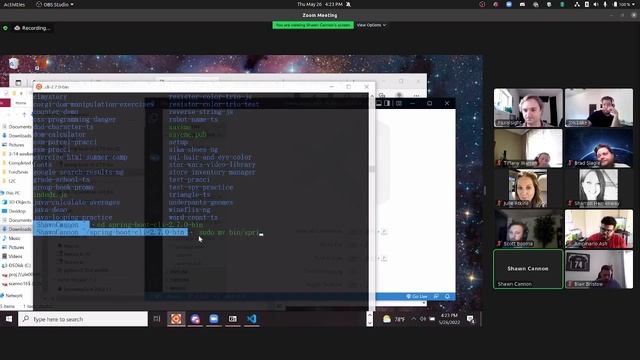Select Downloads under Quick access in File Explorer

[17, 136]
